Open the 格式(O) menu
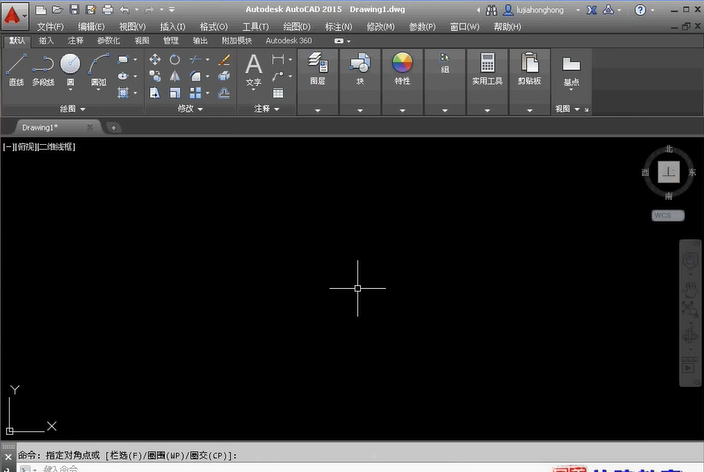Viewport: 704px width, 472px height. coord(214,27)
